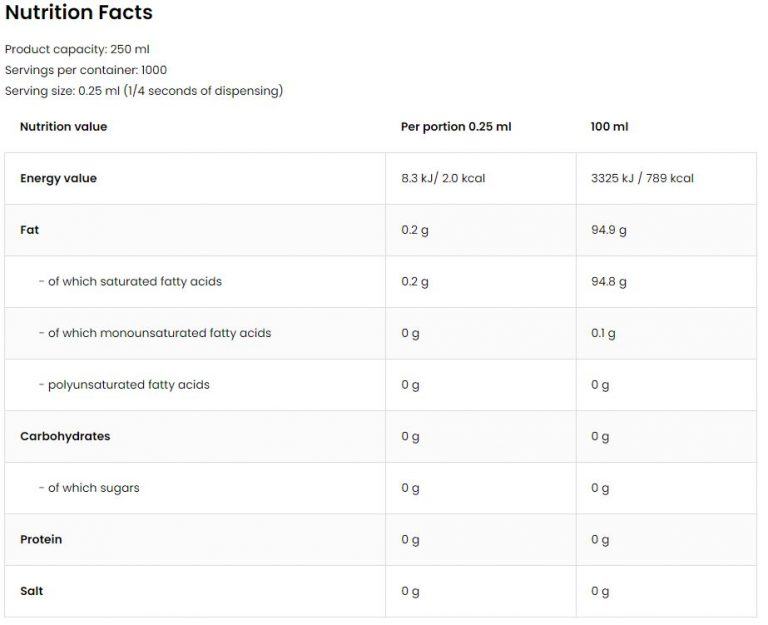This screenshot has height=625, width=768.
Task: Click the Salt row label
Action: pyautogui.click(x=32, y=591)
